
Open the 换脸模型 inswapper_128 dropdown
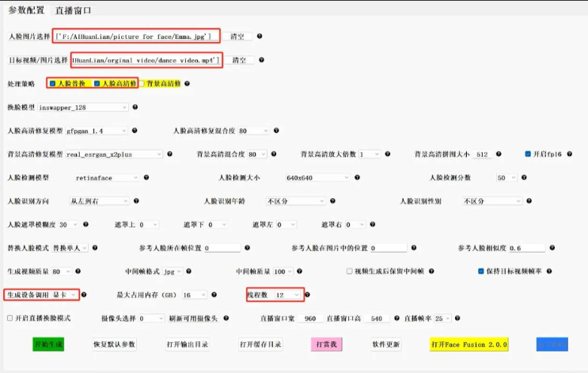pos(83,108)
